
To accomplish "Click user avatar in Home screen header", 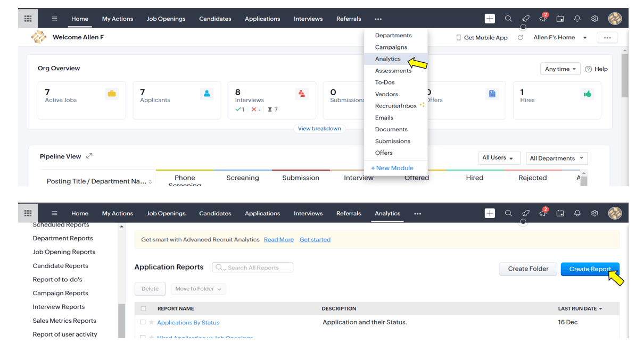I will tap(615, 19).
